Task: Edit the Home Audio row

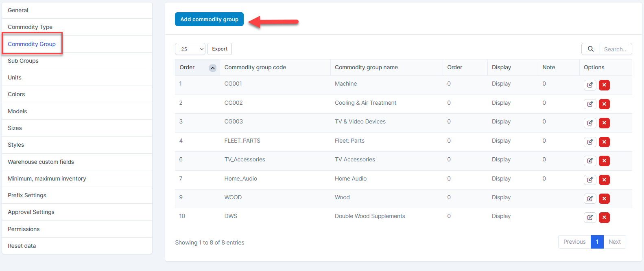Action: point(590,180)
